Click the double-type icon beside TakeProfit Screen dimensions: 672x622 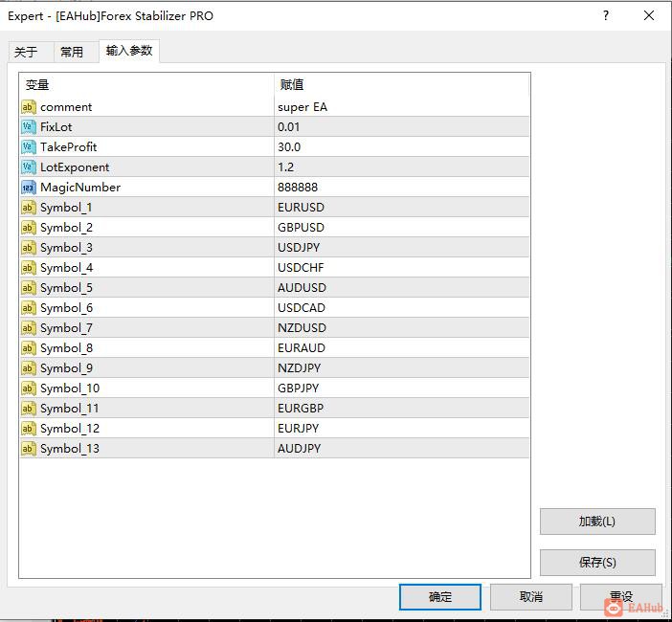click(29, 147)
